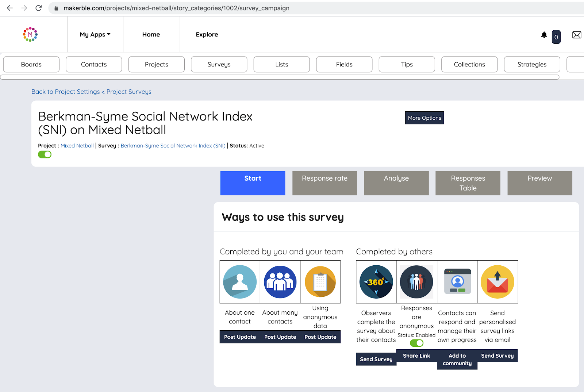Click the Add to community button
Screen dimensions: 584x392
(457, 360)
